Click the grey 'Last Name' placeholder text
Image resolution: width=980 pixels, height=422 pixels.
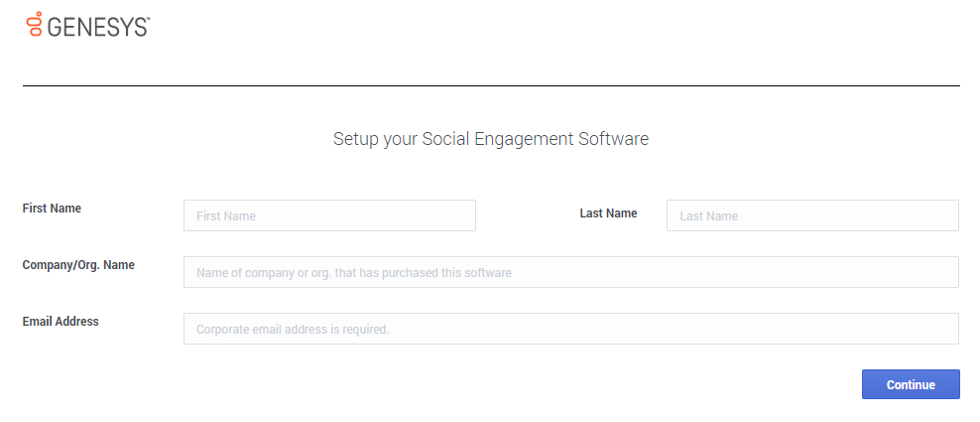[709, 215]
